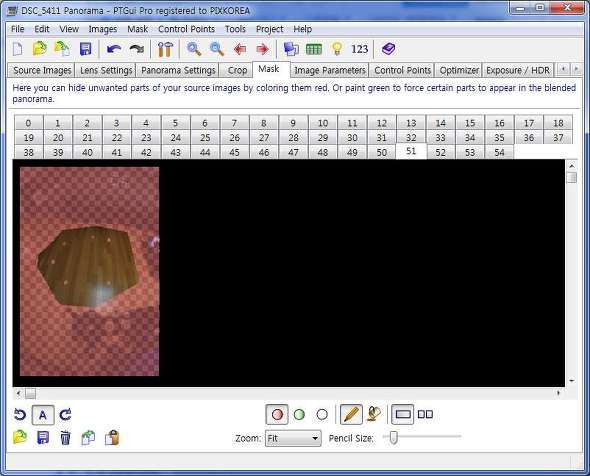Select image number 18

(558, 123)
